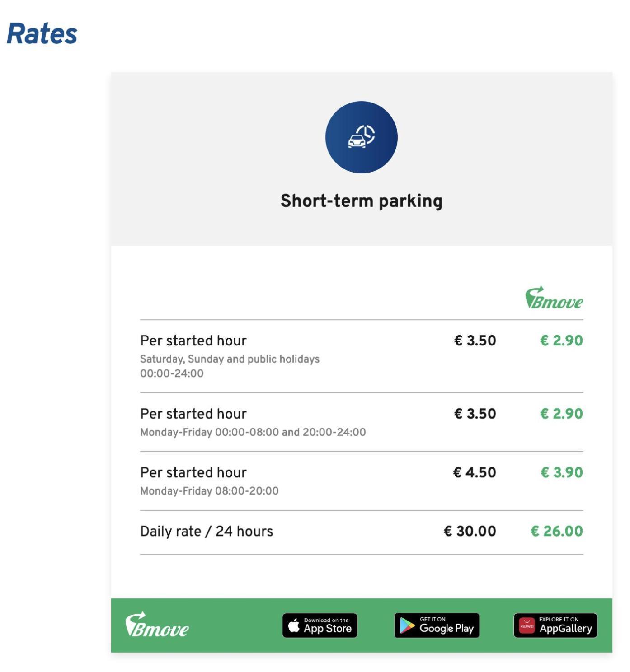Click the € 3.90 Bmove daytime price
630x672 pixels.
(x=562, y=472)
